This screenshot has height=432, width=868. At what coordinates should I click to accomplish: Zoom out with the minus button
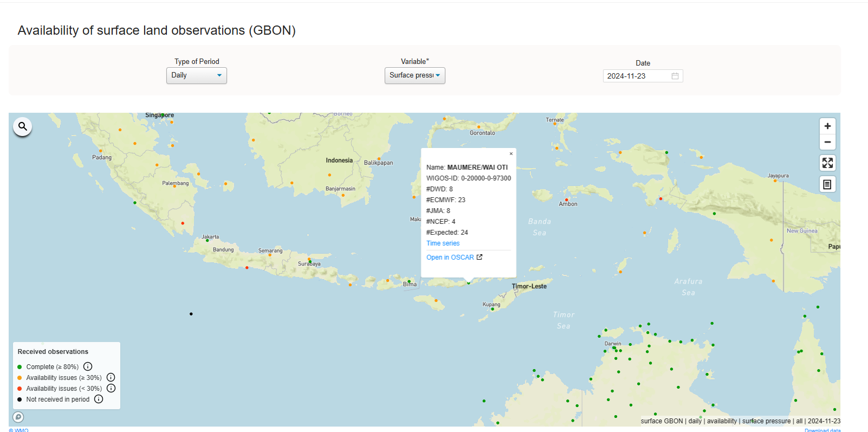coord(827,142)
